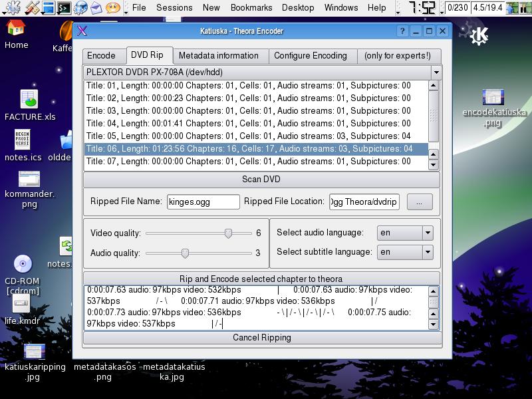
Task: Open the subtitle language dropdown
Action: click(428, 252)
